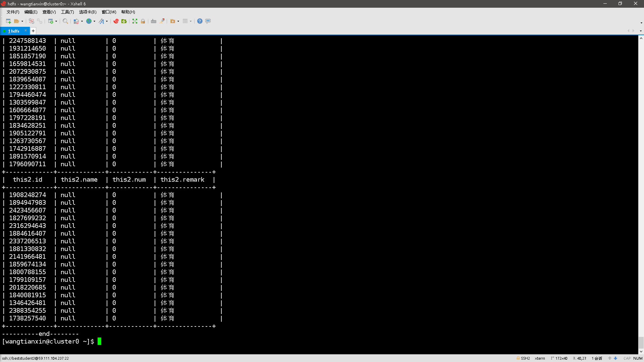This screenshot has width=644, height=362.
Task: Click the pane layout icon
Action: (185, 21)
